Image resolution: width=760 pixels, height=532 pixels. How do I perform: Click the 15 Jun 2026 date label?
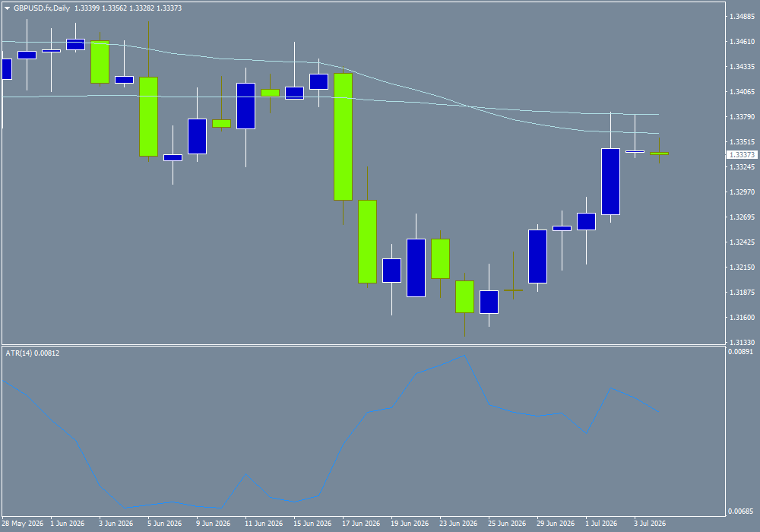coord(312,524)
